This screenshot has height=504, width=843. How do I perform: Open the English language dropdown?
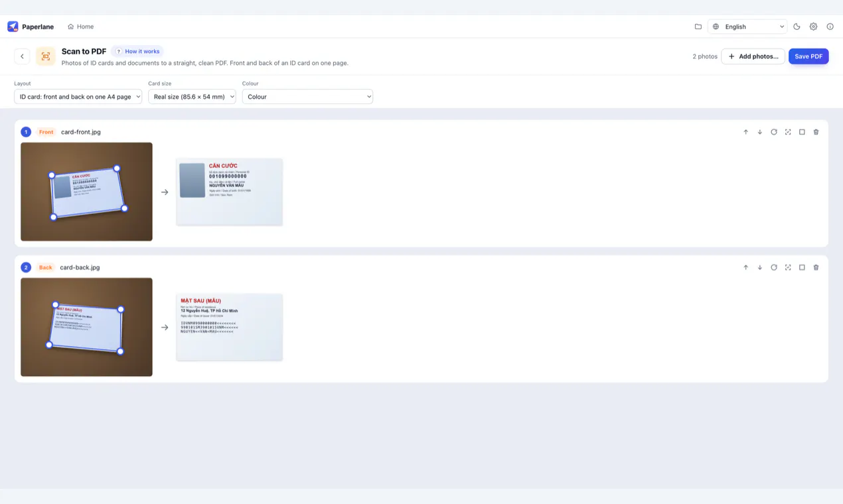[x=747, y=27]
